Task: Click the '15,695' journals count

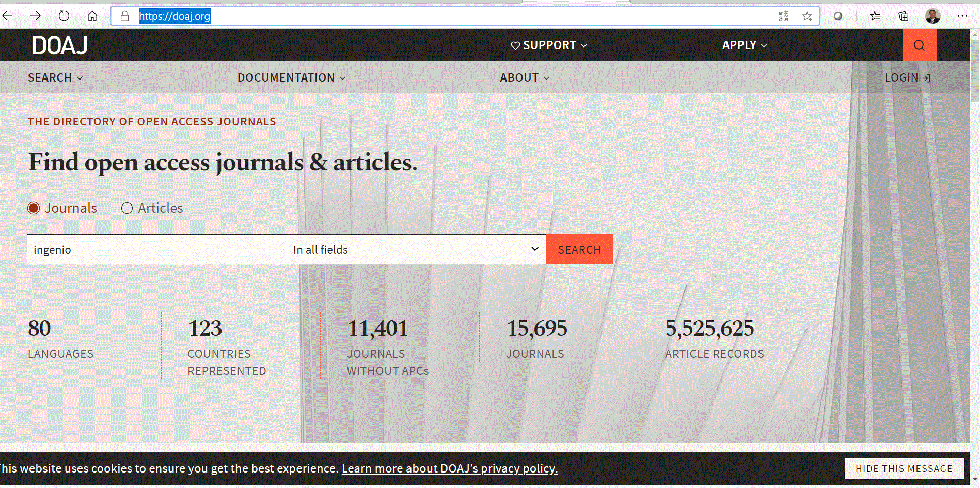Action: [536, 328]
